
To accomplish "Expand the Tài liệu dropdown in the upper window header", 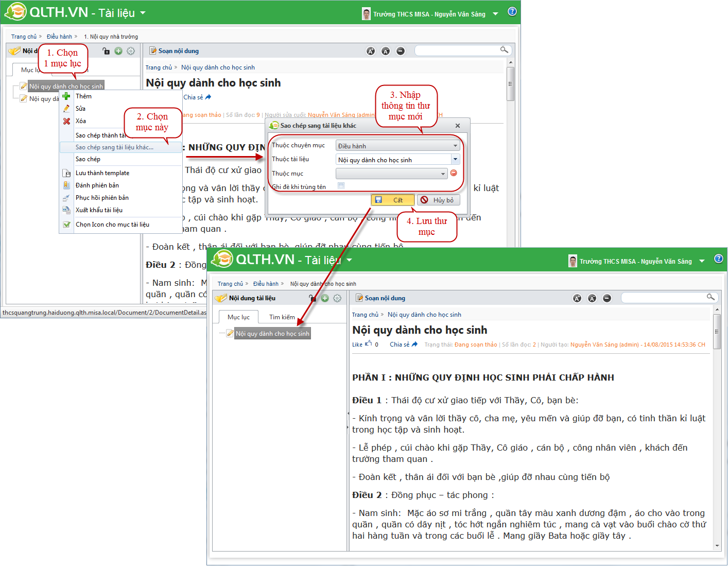I will point(143,13).
